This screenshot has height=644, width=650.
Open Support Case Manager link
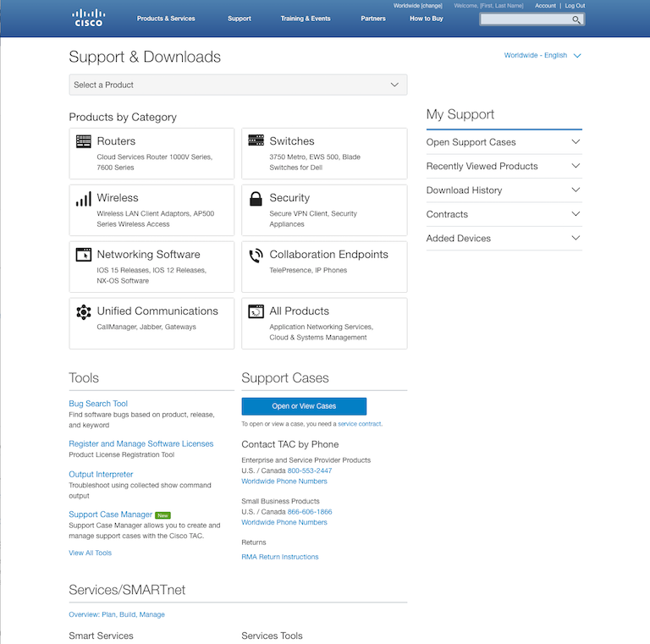coord(111,515)
